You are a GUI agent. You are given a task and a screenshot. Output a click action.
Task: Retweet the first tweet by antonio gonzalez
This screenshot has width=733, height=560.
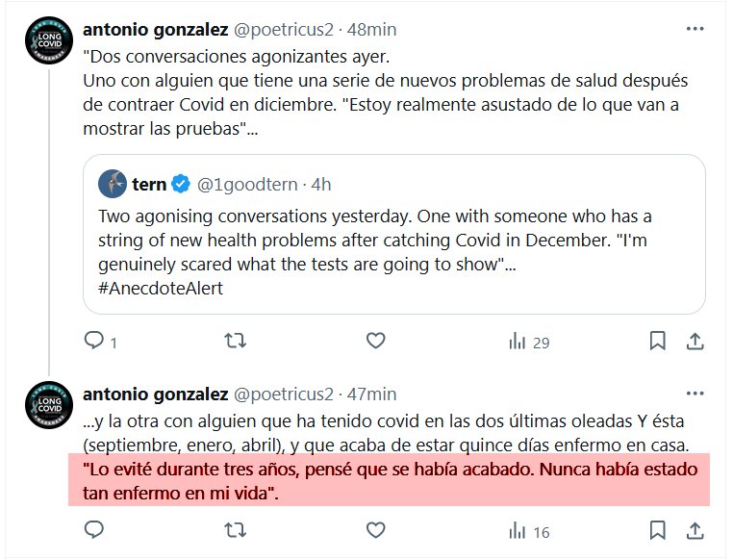point(235,341)
